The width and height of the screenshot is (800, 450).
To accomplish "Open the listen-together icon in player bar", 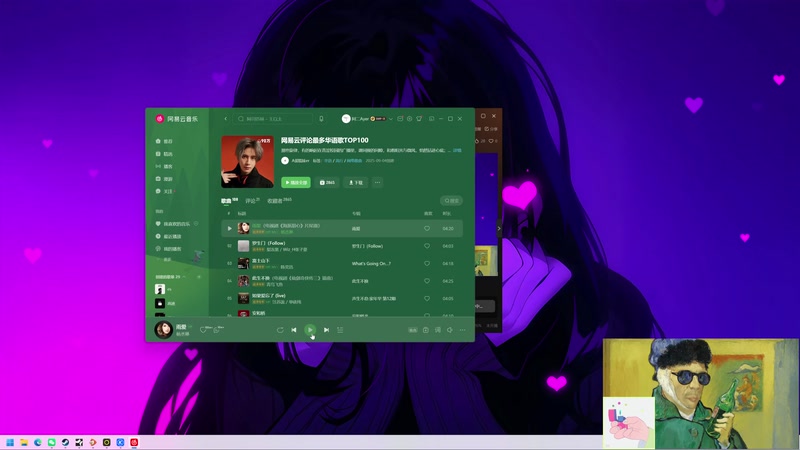I will 426,330.
